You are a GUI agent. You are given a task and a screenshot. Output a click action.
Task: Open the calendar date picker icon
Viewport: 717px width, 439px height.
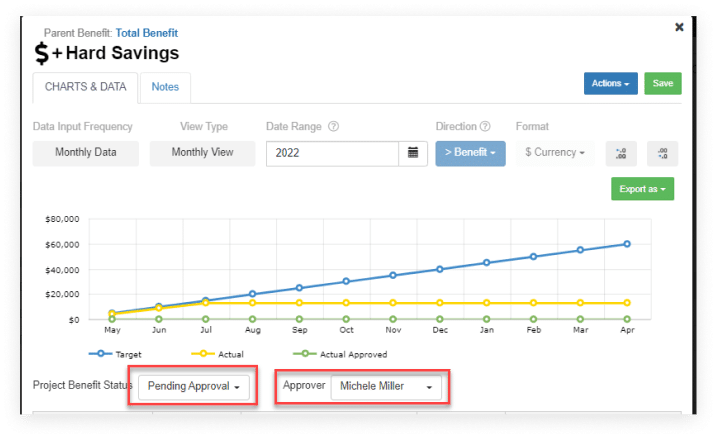(x=413, y=153)
